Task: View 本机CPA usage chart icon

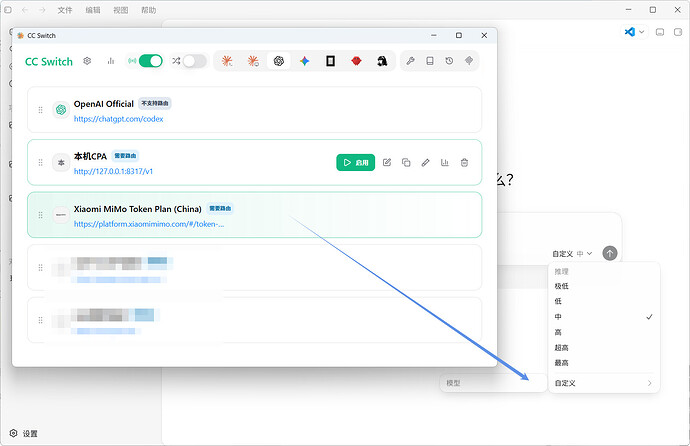Action: point(445,162)
